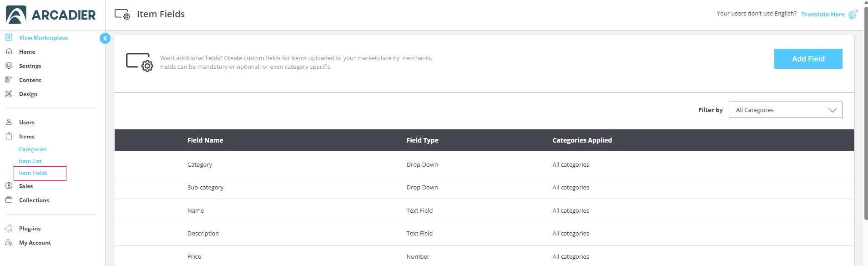Select the Price field row name
The width and height of the screenshot is (868, 266).
[194, 256]
